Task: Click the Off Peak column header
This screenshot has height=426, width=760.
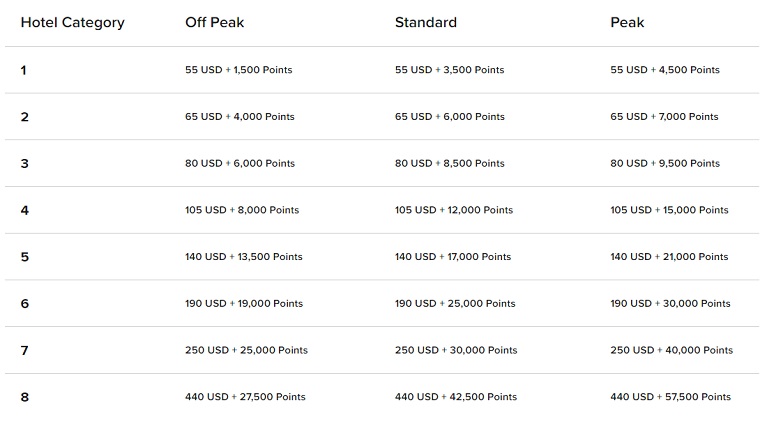Action: [215, 22]
